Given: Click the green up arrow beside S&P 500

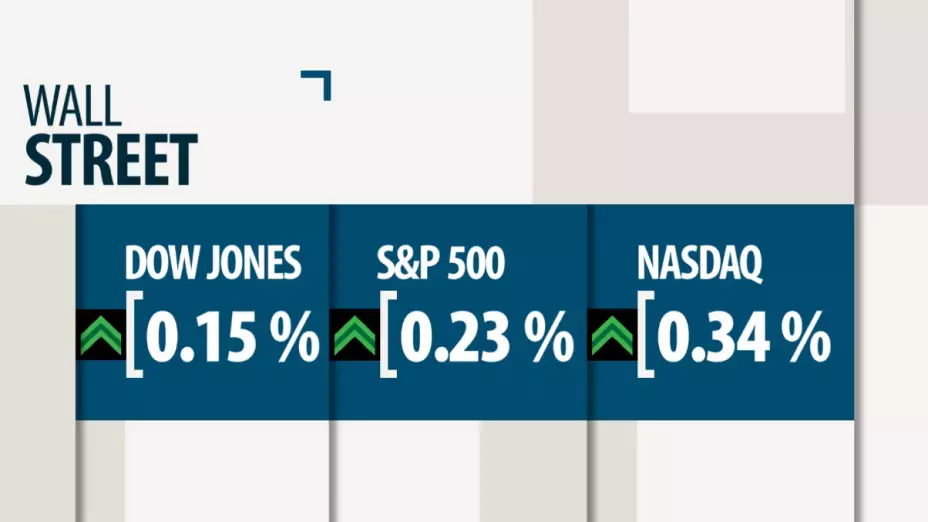Looking at the screenshot, I should 355,334.
